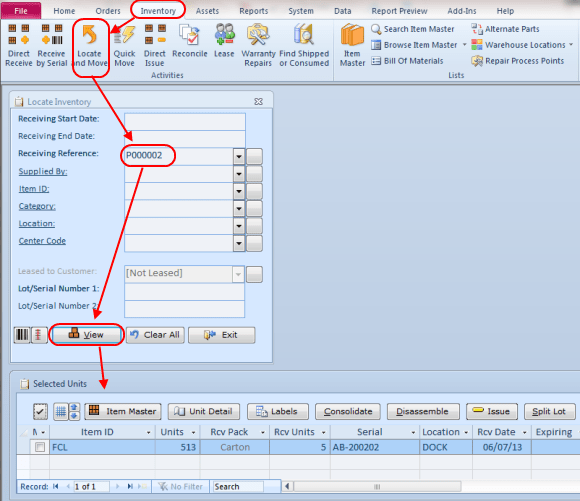Open the Direct Issue activity
Screen dimensions: 580x501
pos(155,45)
